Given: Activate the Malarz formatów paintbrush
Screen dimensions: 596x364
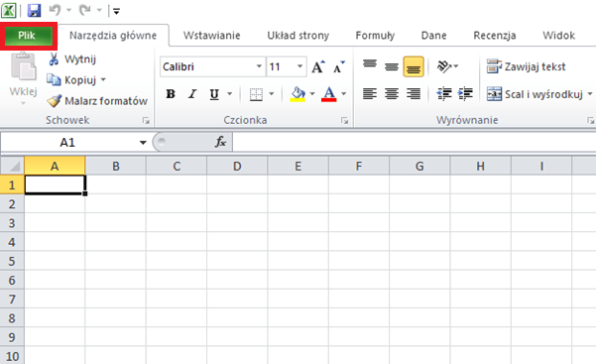Looking at the screenshot, I should (x=54, y=101).
